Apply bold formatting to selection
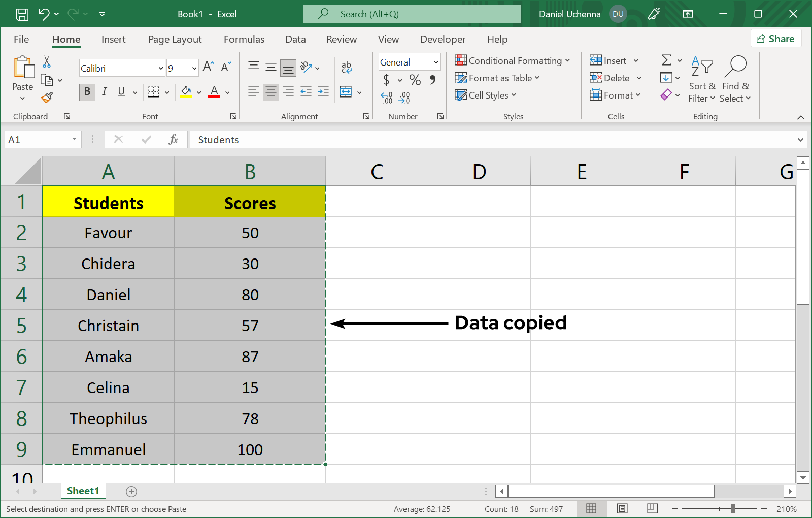Image resolution: width=812 pixels, height=518 pixels. tap(87, 92)
